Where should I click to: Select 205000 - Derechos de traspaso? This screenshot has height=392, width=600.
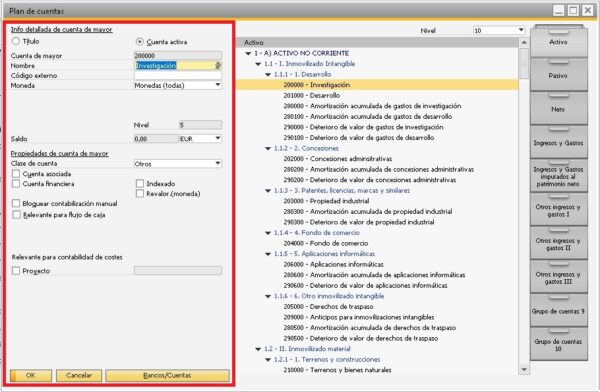click(328, 307)
